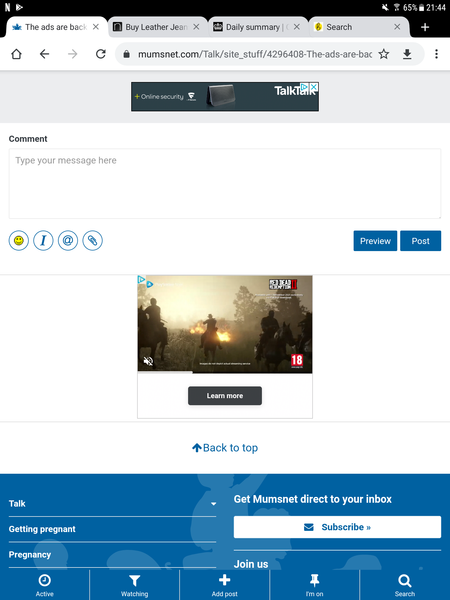Tap Add post in bottom bar

click(225, 585)
